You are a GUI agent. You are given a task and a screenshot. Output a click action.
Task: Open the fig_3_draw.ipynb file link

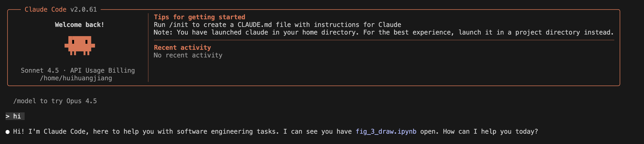pos(386,131)
